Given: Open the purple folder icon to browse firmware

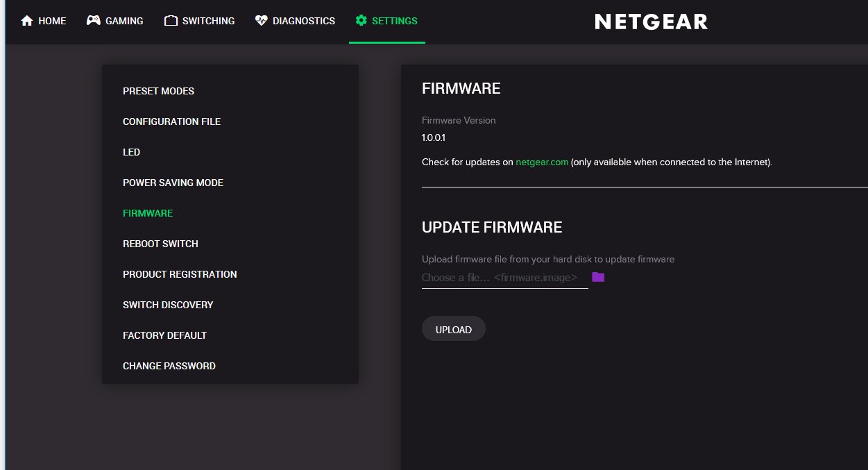Looking at the screenshot, I should coord(597,277).
